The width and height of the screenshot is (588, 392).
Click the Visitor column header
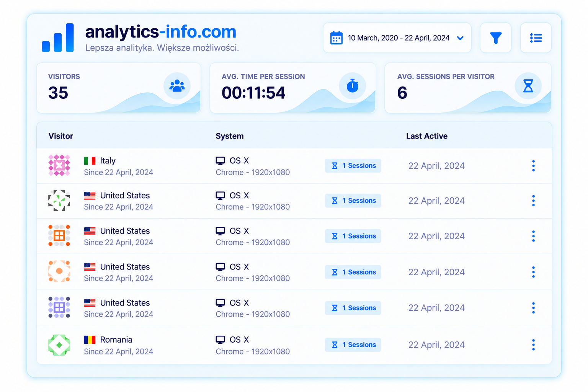(x=61, y=136)
